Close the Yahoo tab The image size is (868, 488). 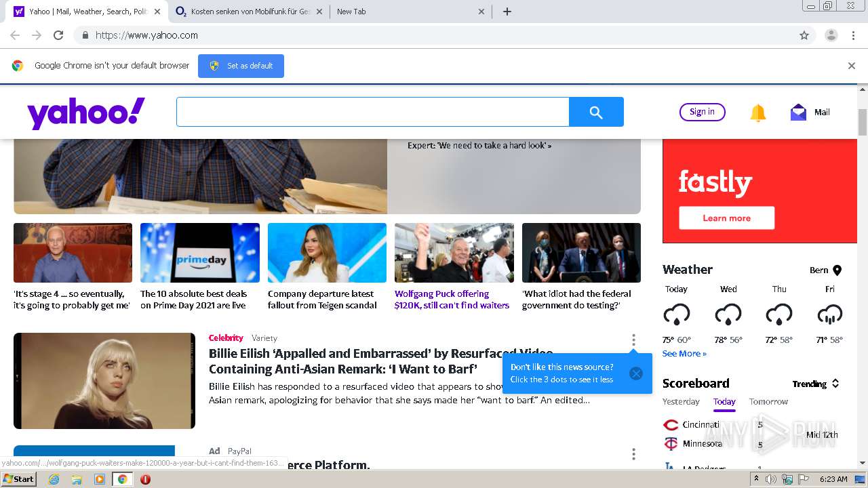click(x=157, y=12)
